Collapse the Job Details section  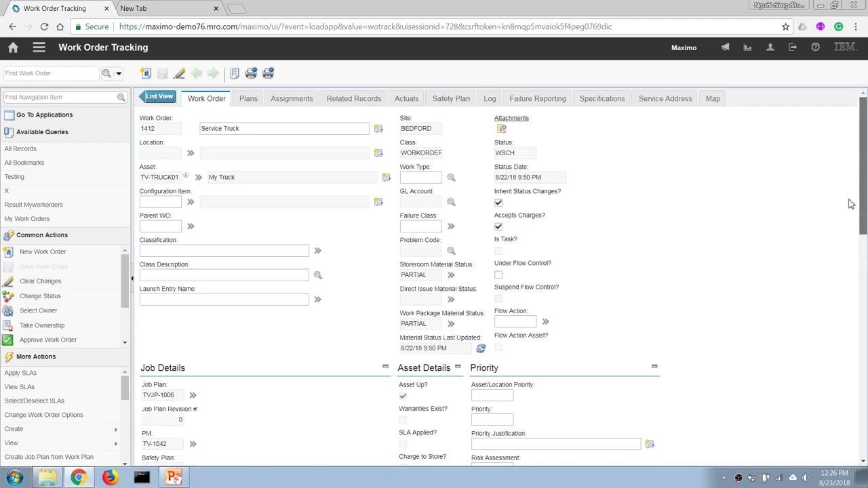click(x=385, y=367)
